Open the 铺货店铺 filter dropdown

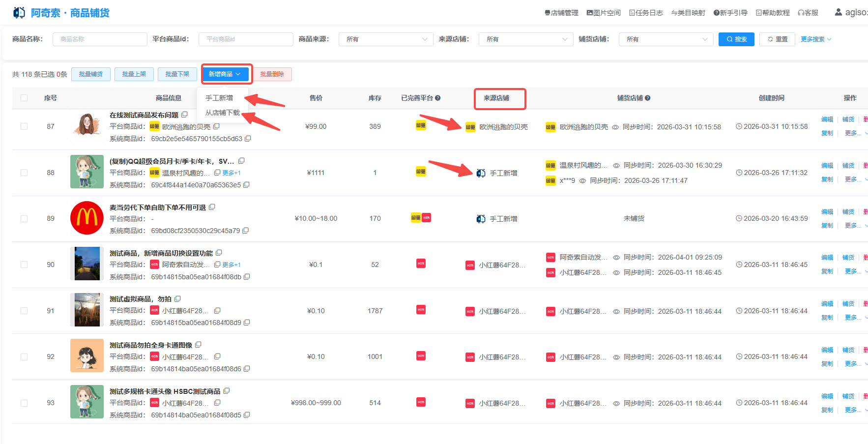[x=666, y=39]
